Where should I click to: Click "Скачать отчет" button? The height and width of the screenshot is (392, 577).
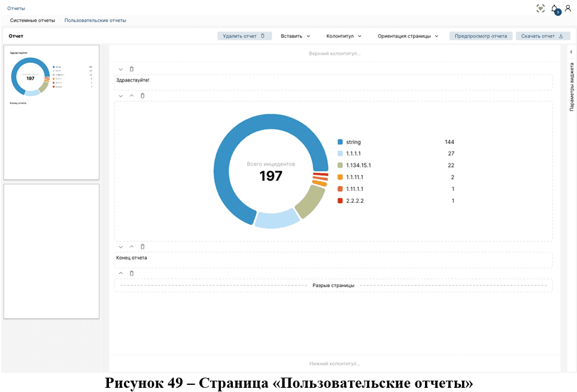coord(542,36)
